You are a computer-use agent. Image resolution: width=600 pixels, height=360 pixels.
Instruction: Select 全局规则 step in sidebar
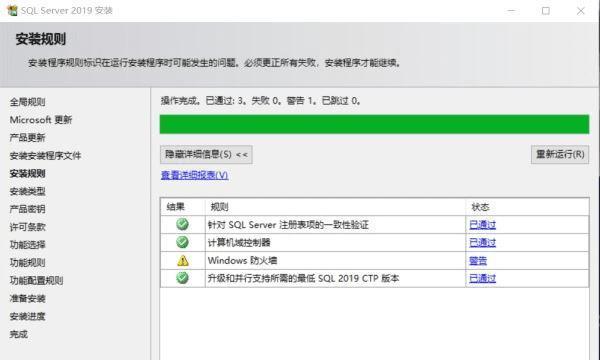27,102
